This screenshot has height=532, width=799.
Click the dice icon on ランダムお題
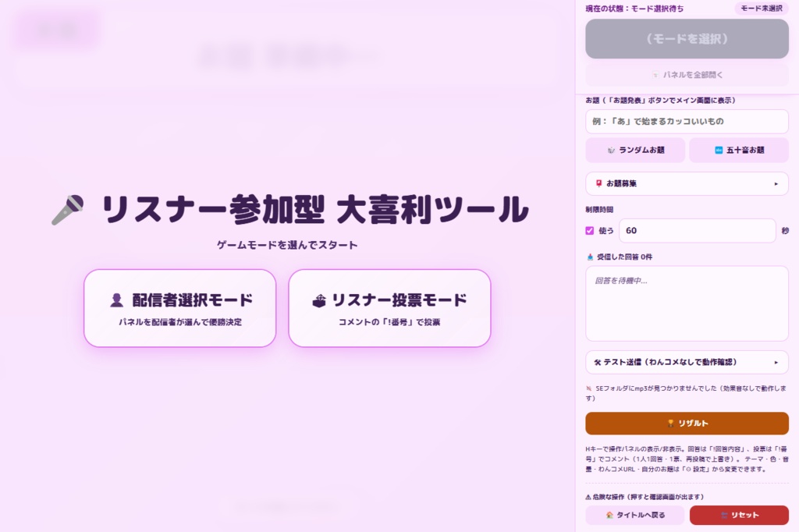(x=611, y=151)
